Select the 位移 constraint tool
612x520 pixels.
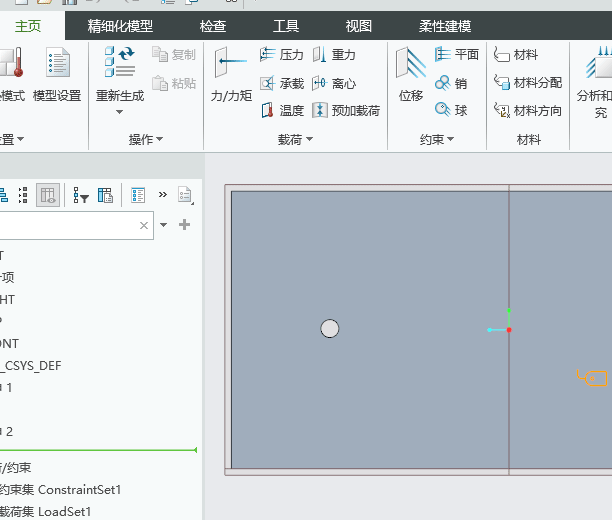tap(411, 74)
